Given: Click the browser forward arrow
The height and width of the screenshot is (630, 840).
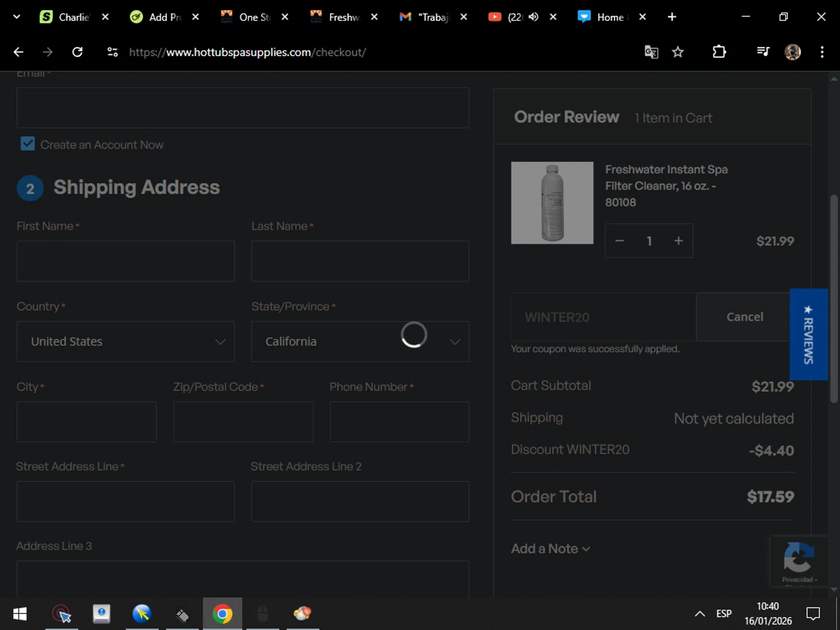Looking at the screenshot, I should (x=48, y=52).
